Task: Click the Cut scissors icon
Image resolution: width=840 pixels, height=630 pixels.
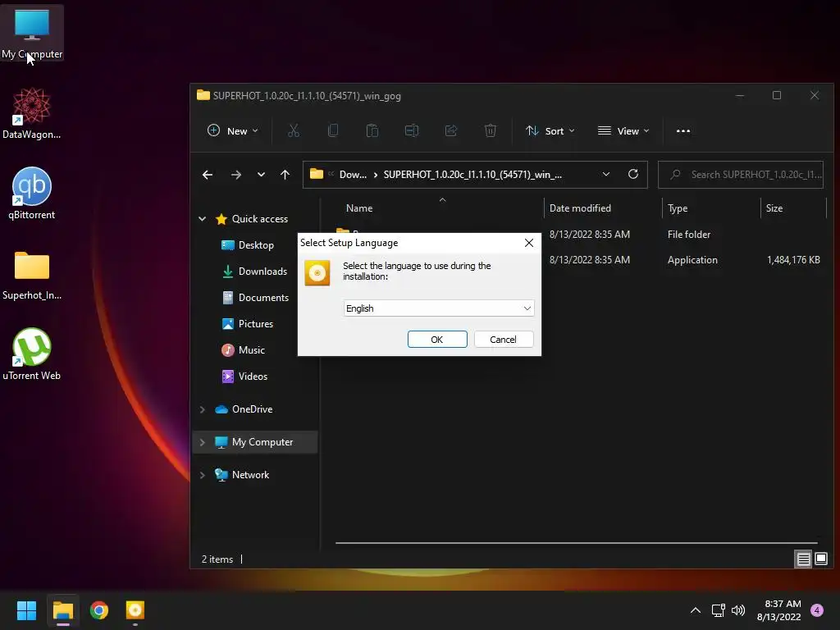Action: click(294, 130)
